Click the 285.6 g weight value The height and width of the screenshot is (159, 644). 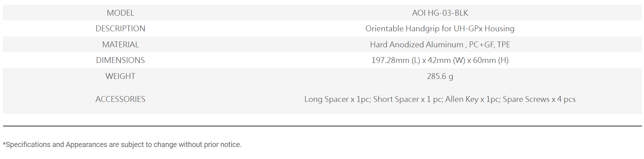(x=440, y=76)
